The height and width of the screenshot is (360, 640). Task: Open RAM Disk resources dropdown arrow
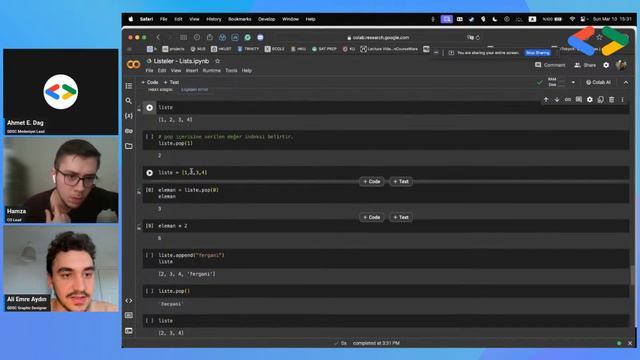coord(573,82)
